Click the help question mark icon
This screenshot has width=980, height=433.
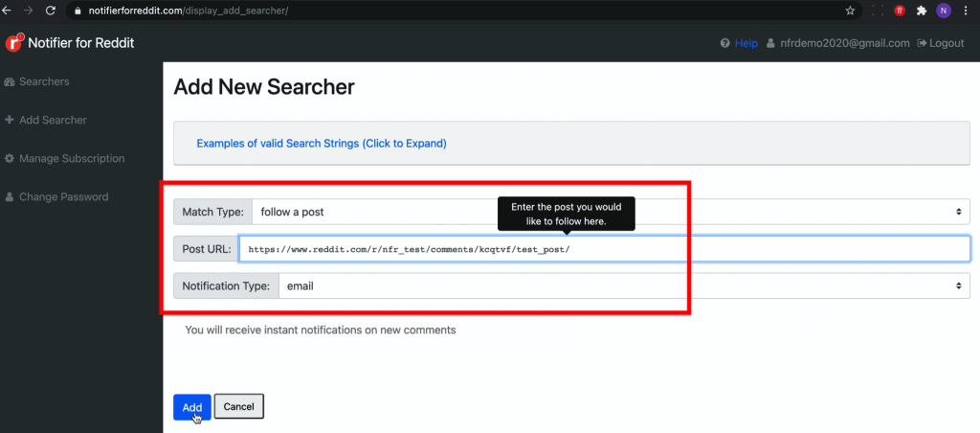click(725, 43)
